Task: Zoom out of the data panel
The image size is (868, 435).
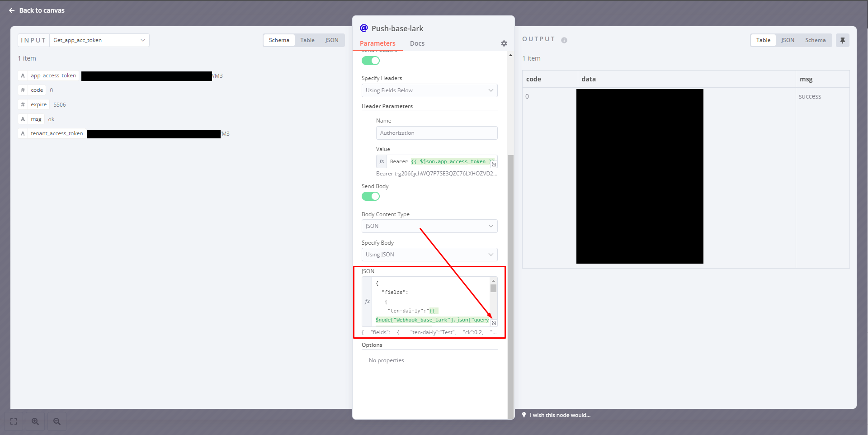Action: 57,421
